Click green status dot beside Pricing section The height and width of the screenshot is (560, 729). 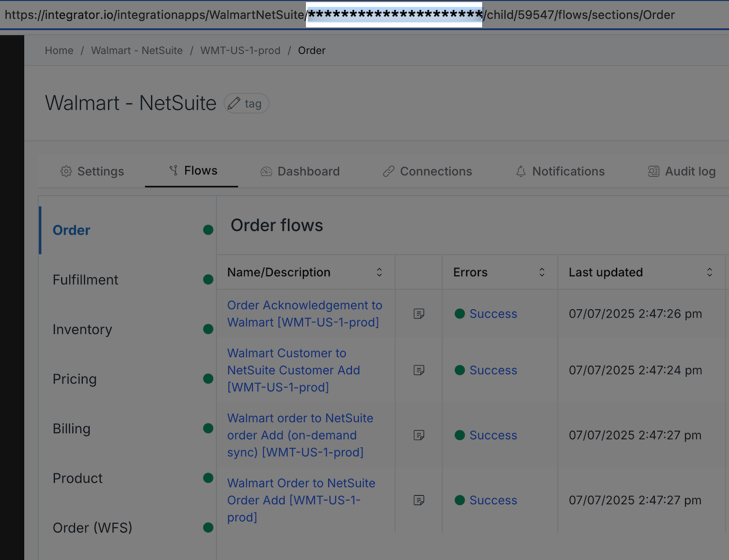click(208, 379)
